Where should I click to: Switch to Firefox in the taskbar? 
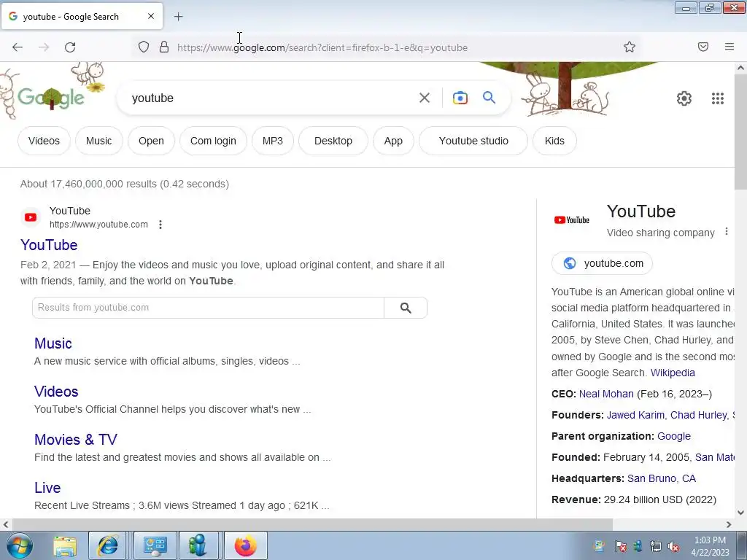pyautogui.click(x=245, y=545)
